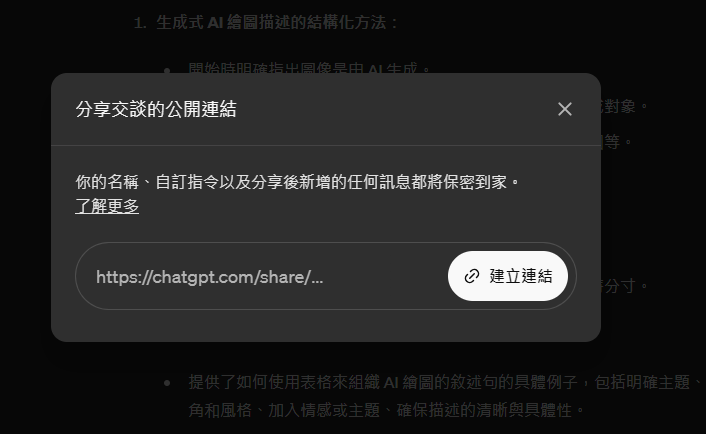Click the chain link icon beside 建立連結
Screen dimensions: 706x434
(471, 276)
